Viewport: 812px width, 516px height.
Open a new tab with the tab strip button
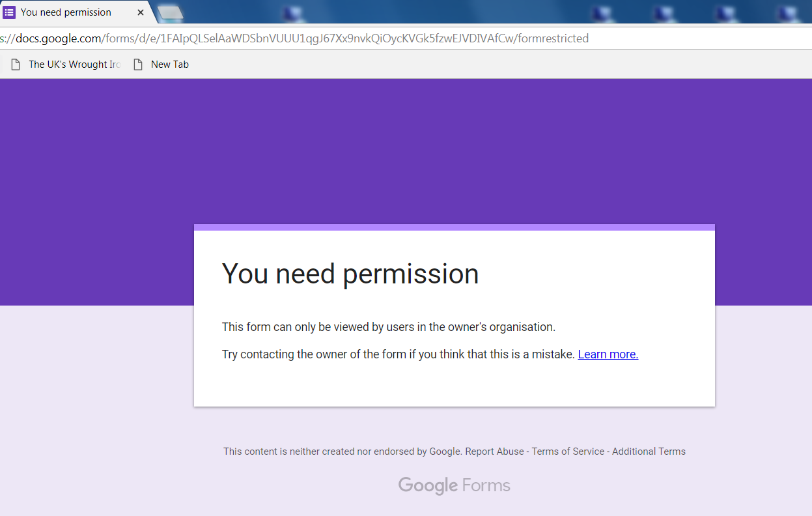click(x=170, y=13)
